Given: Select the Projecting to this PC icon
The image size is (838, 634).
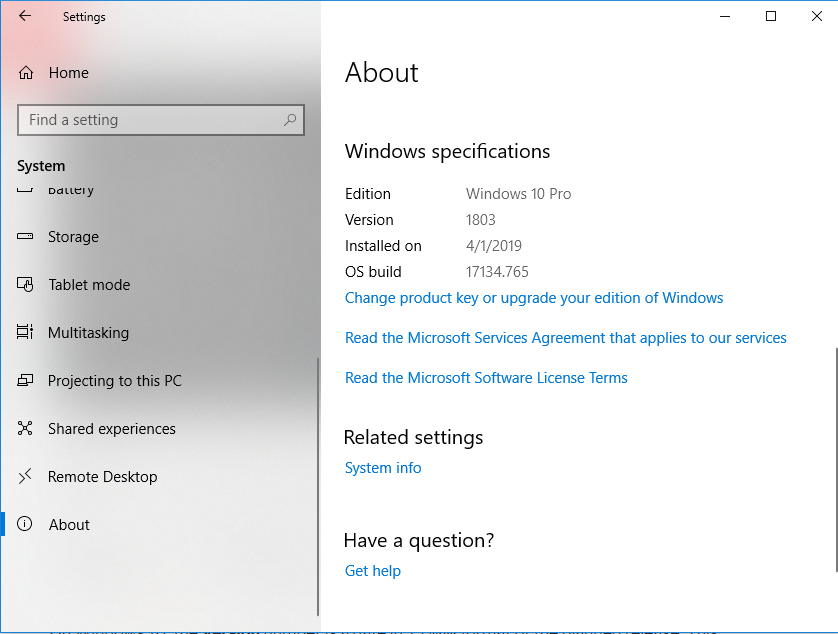Looking at the screenshot, I should click(25, 380).
